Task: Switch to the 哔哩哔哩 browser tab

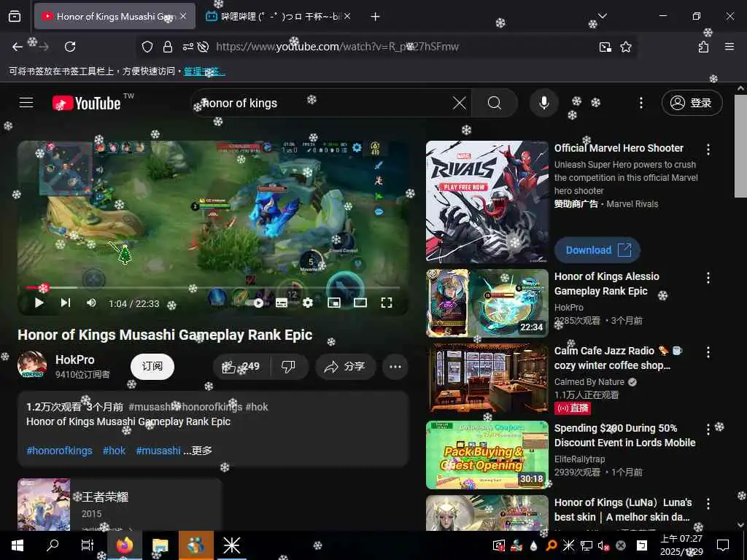Action: [279, 16]
